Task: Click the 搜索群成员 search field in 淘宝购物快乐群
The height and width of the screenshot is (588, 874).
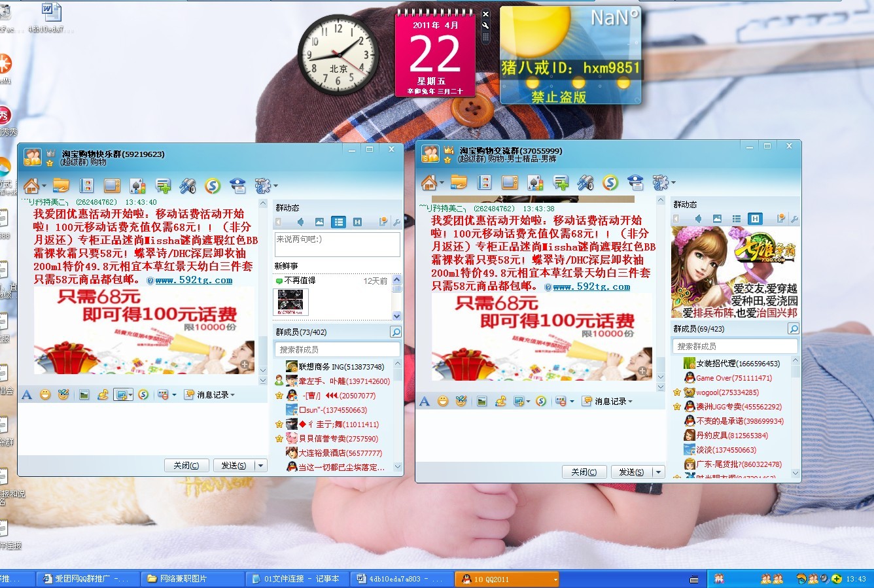Action: pos(337,349)
